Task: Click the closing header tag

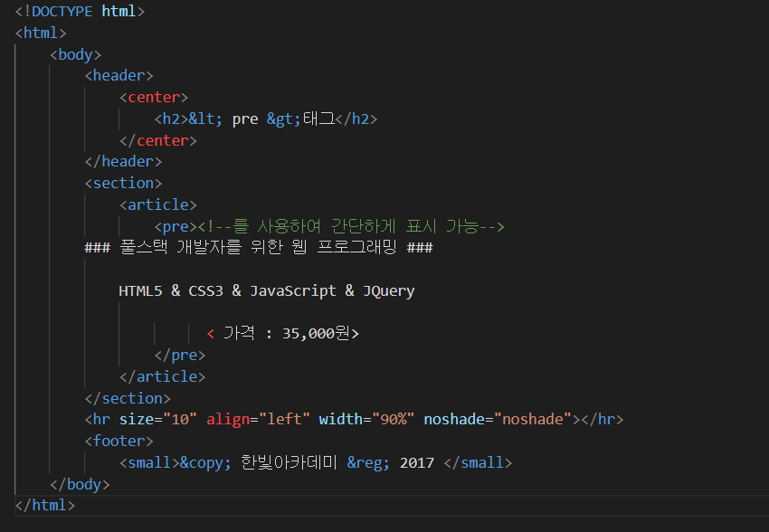Action: pos(123,162)
